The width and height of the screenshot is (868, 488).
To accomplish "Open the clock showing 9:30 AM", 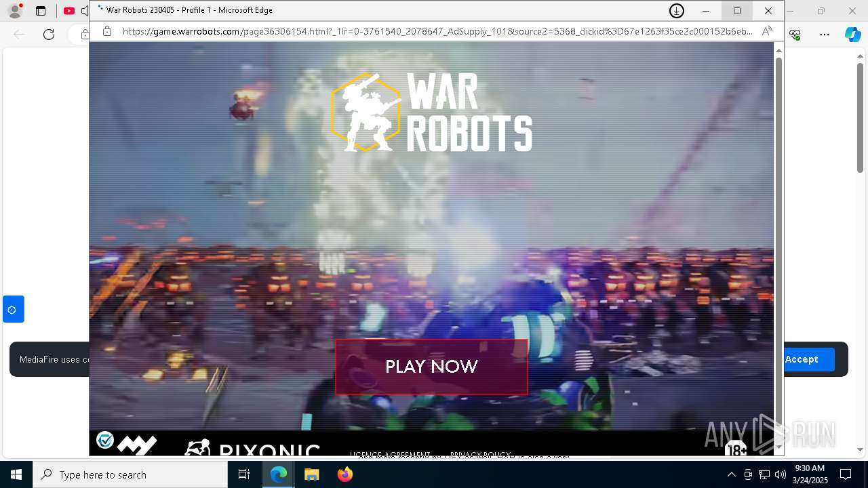I will click(810, 474).
